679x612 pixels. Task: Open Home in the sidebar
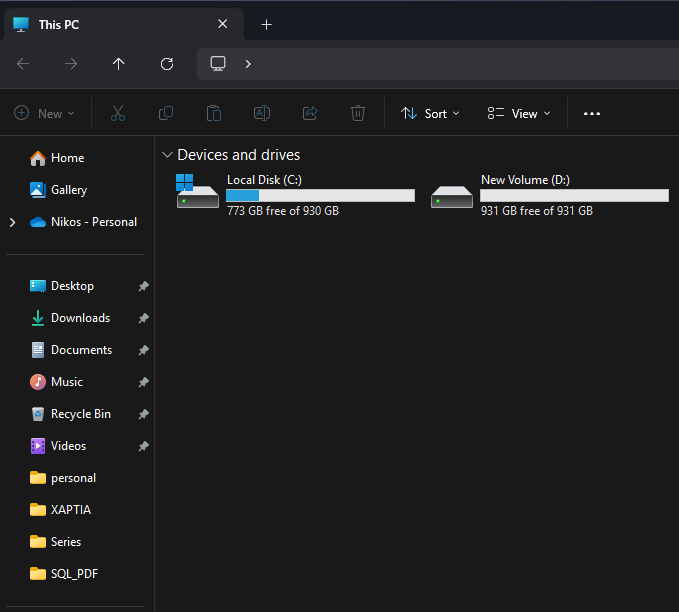(x=57, y=158)
